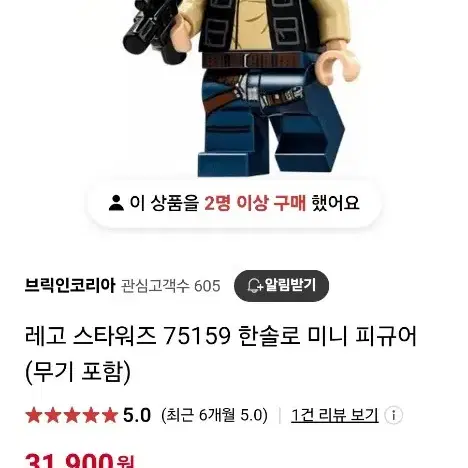Click the 레고 스타워즈 75159 product title
Screen dimensions: 468x468
coord(221,354)
